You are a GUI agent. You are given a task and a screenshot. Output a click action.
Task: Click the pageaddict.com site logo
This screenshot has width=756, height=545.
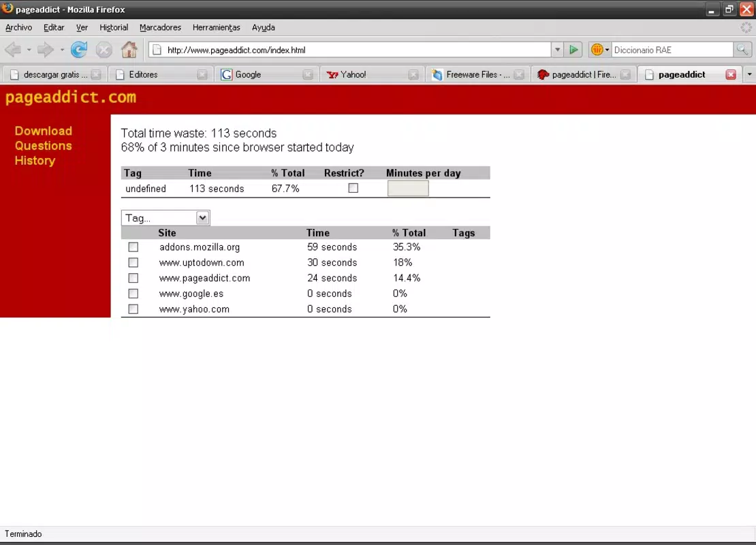[71, 97]
